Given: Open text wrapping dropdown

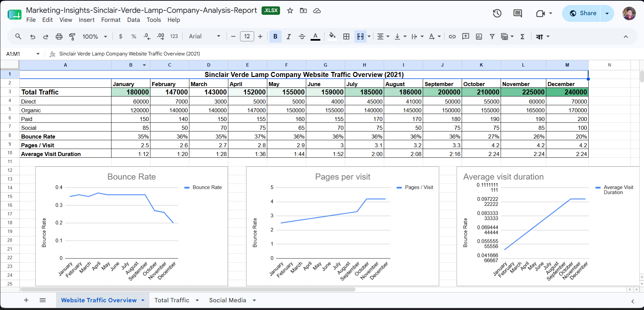Looking at the screenshot, I should coord(417,36).
